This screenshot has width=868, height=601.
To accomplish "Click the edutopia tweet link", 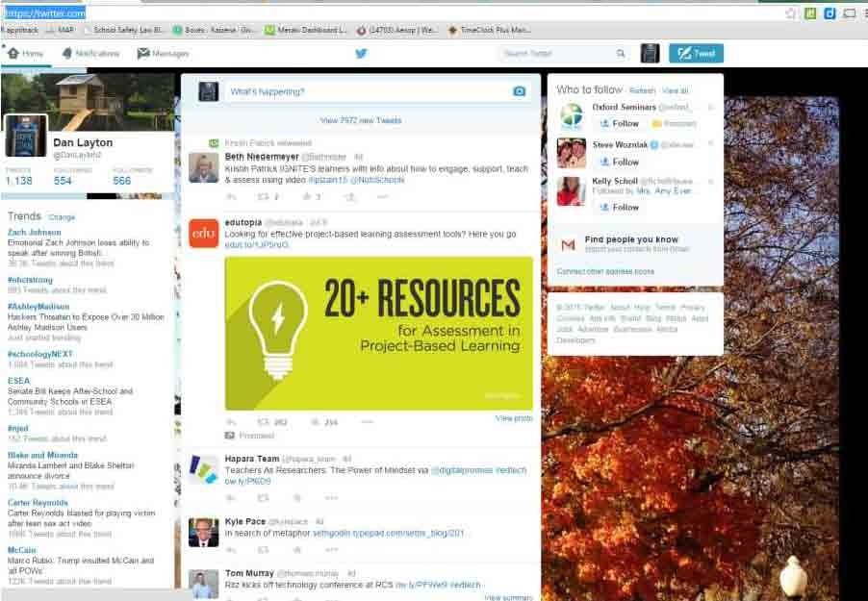I will coord(256,244).
